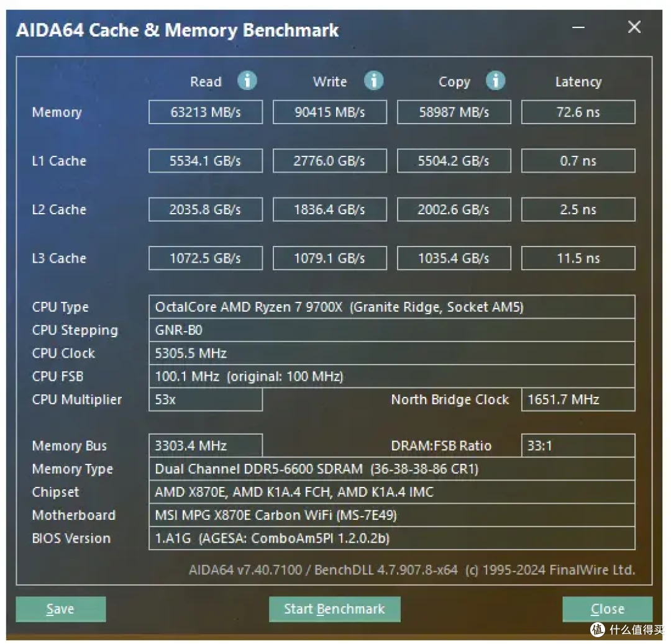The height and width of the screenshot is (644, 671).
Task: Click the DRAM:FSB Ratio label
Action: click(441, 445)
